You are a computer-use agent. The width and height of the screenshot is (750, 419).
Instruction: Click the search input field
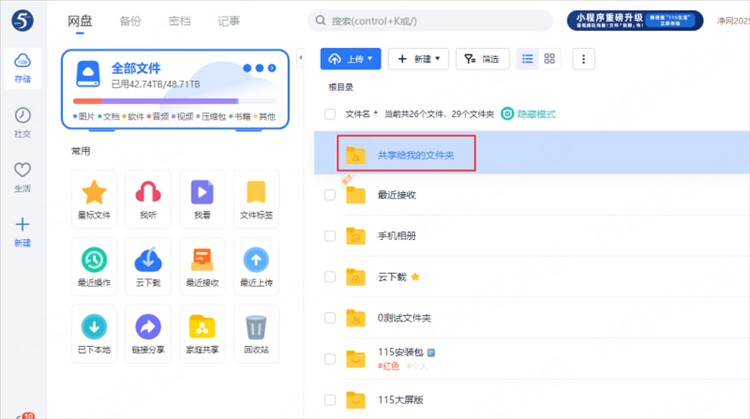[430, 21]
